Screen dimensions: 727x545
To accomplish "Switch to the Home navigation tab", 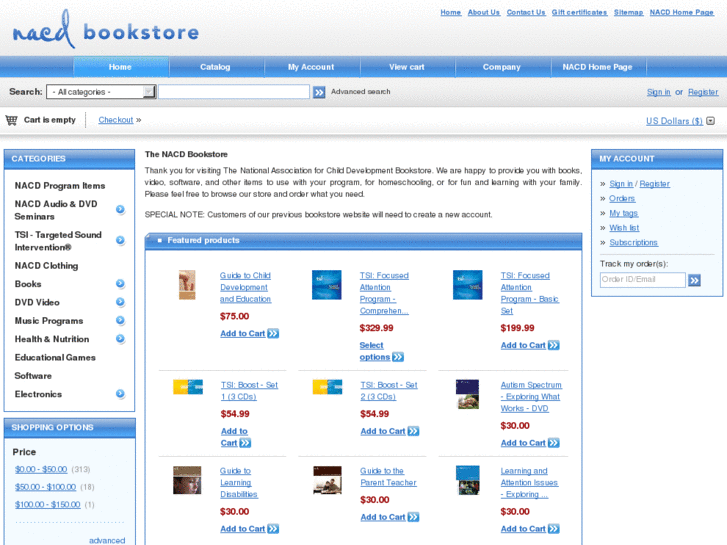I will (121, 67).
